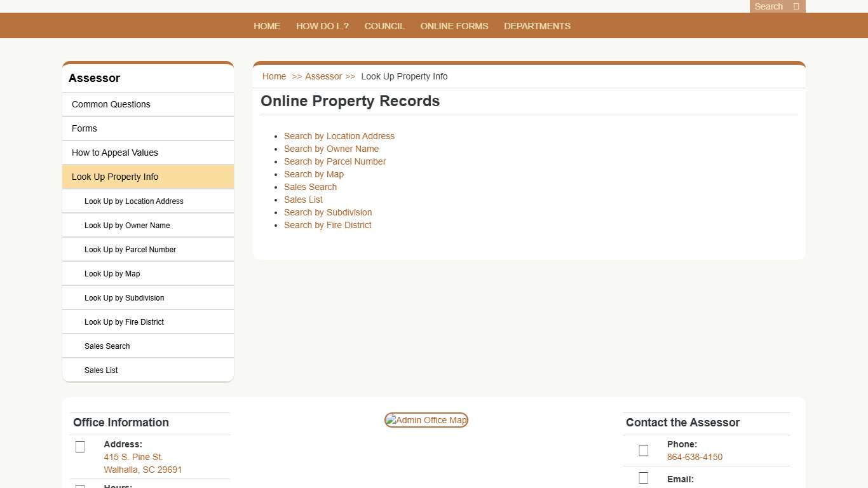Click the Search by Parcel Number link
Image resolution: width=868 pixels, height=488 pixels.
tap(335, 161)
